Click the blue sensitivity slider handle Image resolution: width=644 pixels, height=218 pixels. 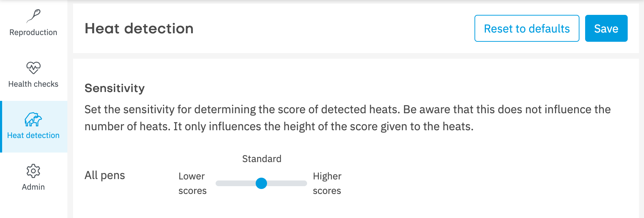coord(261,183)
